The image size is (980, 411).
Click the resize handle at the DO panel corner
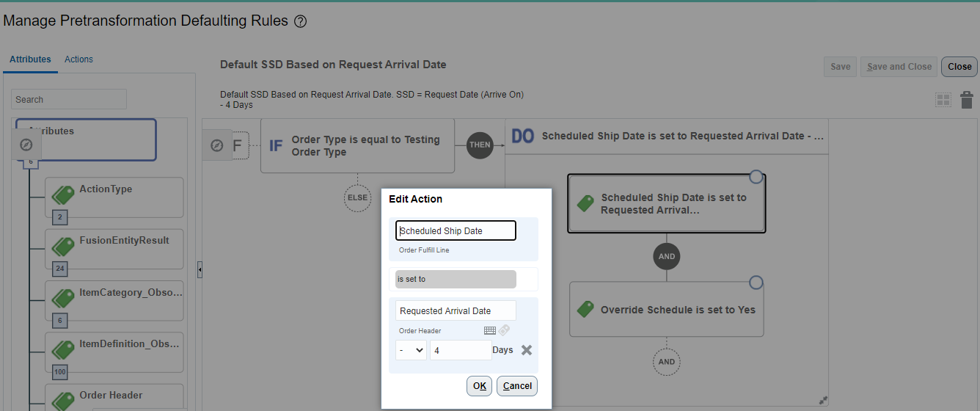[823, 401]
